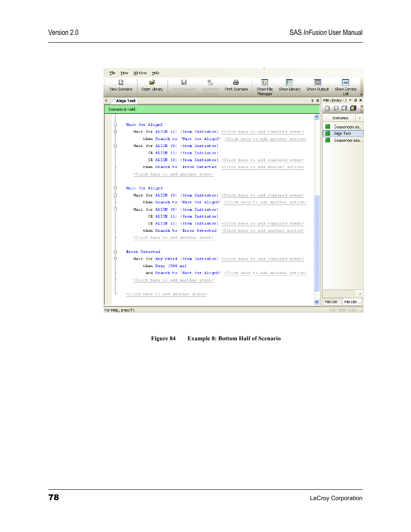Click 'Any Dword' pattern link

166,259
